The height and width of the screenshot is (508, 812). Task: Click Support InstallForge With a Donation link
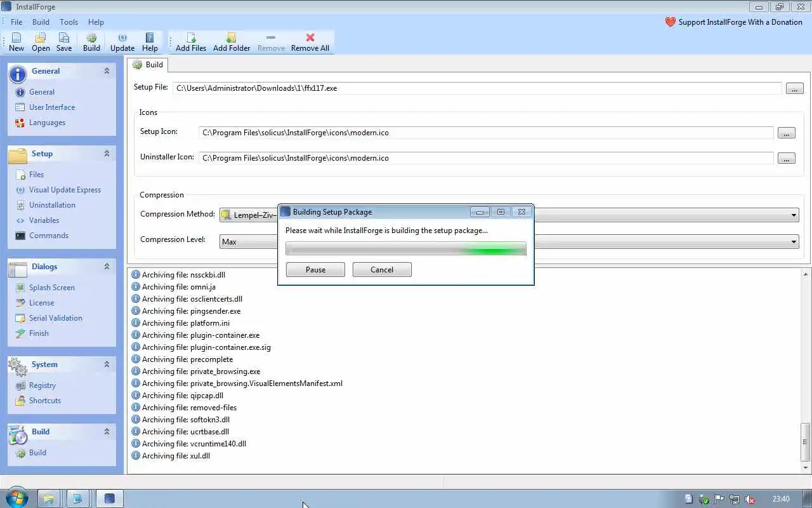(733, 22)
